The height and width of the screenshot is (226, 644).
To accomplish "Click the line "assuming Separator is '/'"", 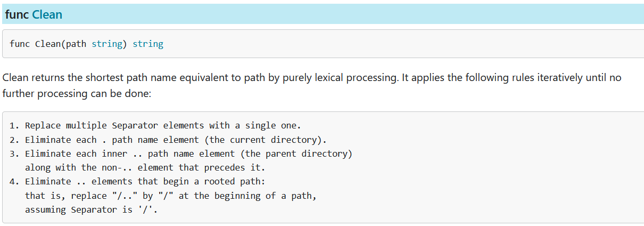I will 91,209.
